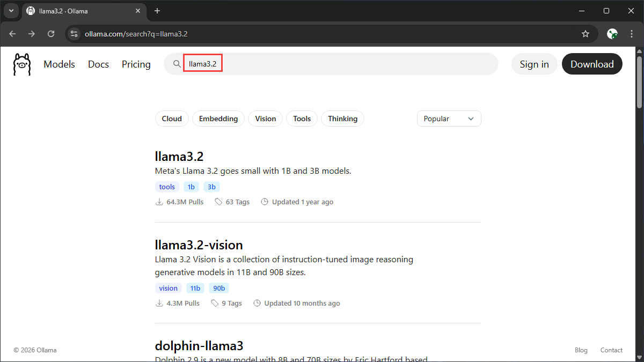
Task: Click llama3.2-vision updated clock icon
Action: 257,303
